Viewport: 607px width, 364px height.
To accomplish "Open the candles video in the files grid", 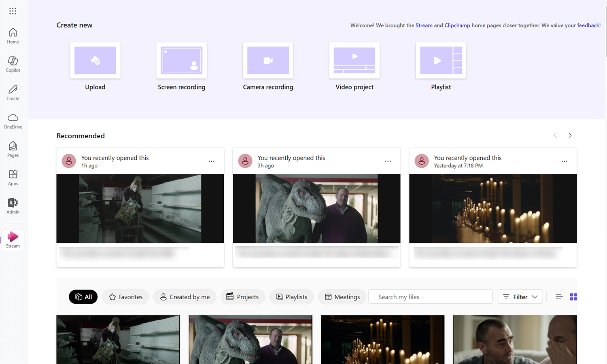I will click(x=383, y=340).
